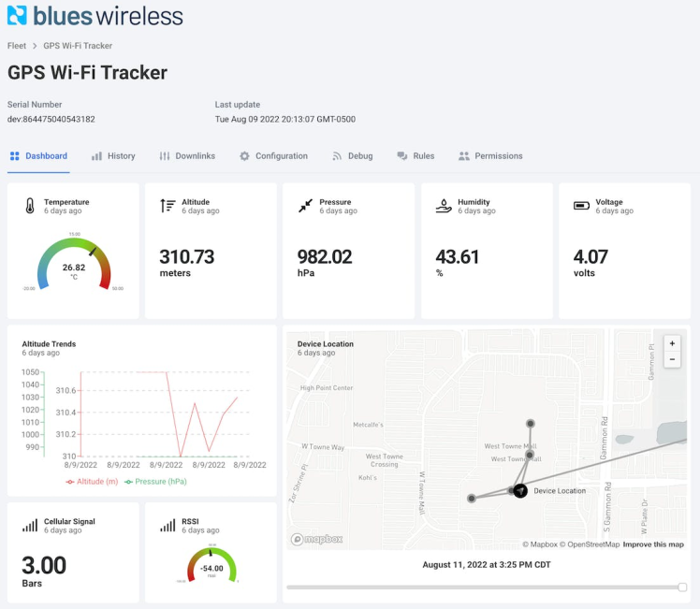Click the Altitude Trends chart title

point(49,344)
